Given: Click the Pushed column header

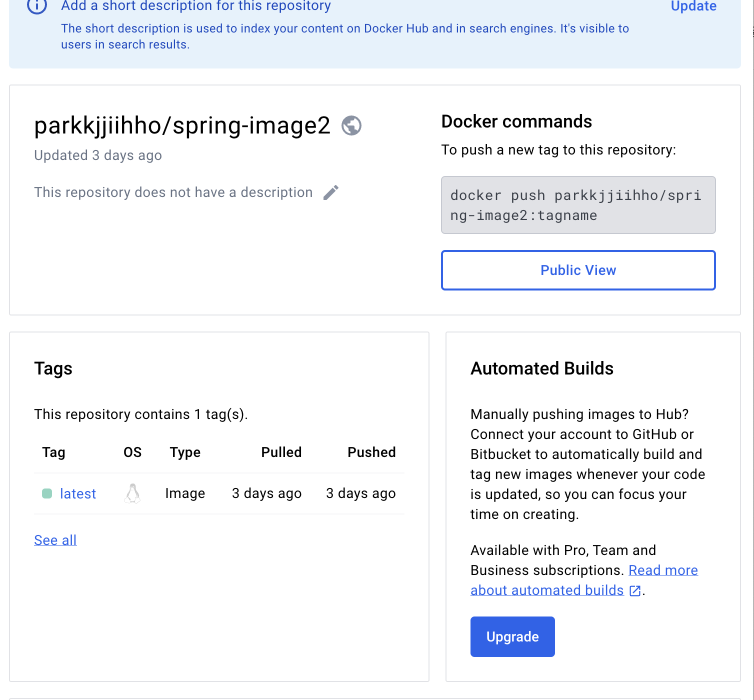Looking at the screenshot, I should click(x=371, y=452).
